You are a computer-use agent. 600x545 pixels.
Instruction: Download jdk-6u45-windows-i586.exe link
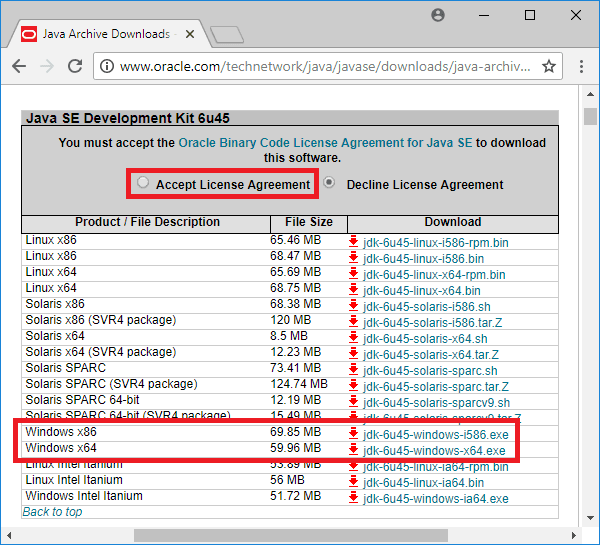(x=435, y=435)
